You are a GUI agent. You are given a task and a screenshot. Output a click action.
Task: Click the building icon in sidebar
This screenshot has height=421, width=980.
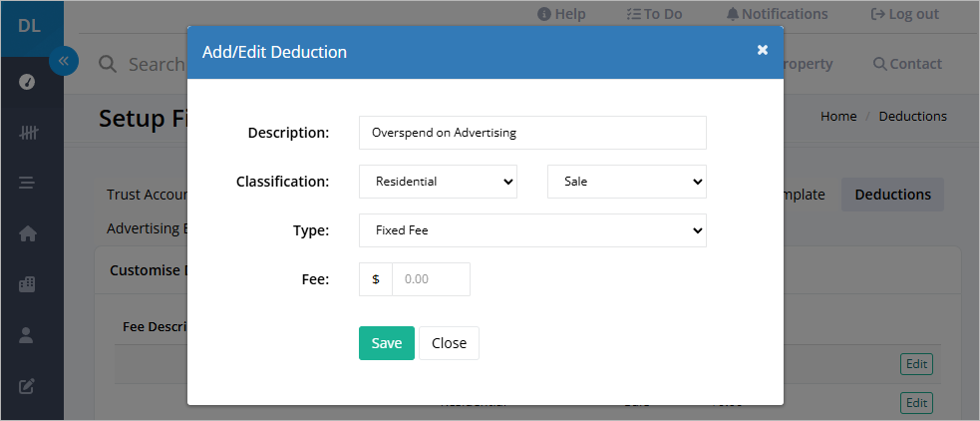27,284
